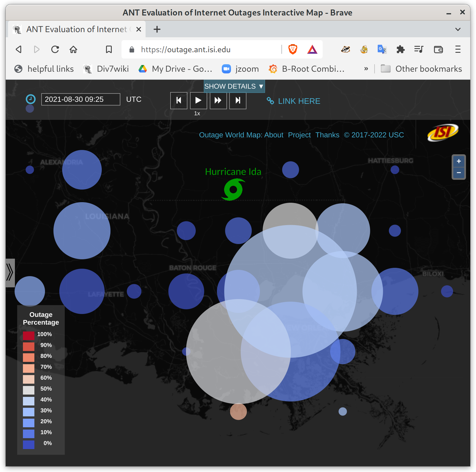The width and height of the screenshot is (476, 472).
Task: Zoom out on the map
Action: click(x=459, y=173)
